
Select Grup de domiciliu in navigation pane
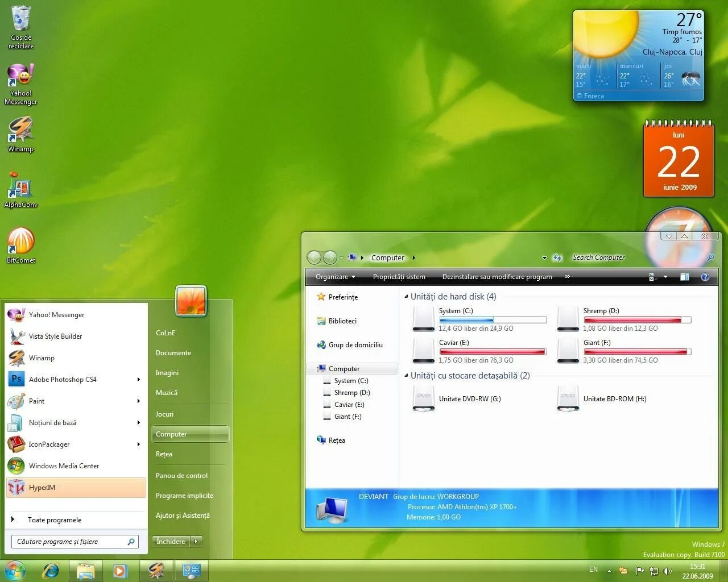click(349, 345)
